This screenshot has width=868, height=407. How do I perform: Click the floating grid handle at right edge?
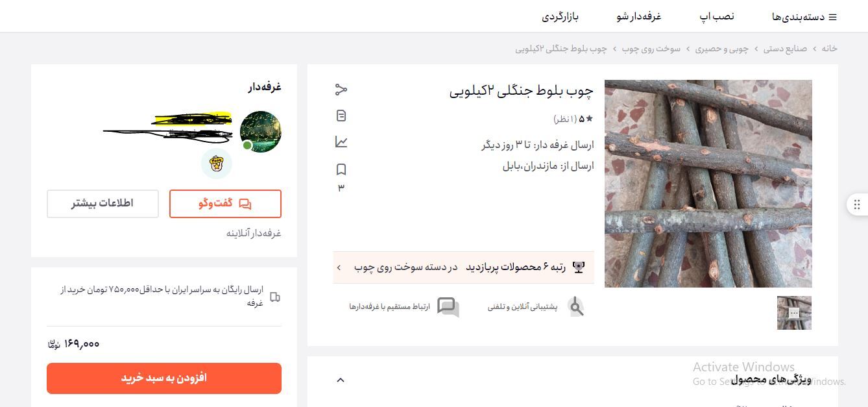(x=857, y=204)
